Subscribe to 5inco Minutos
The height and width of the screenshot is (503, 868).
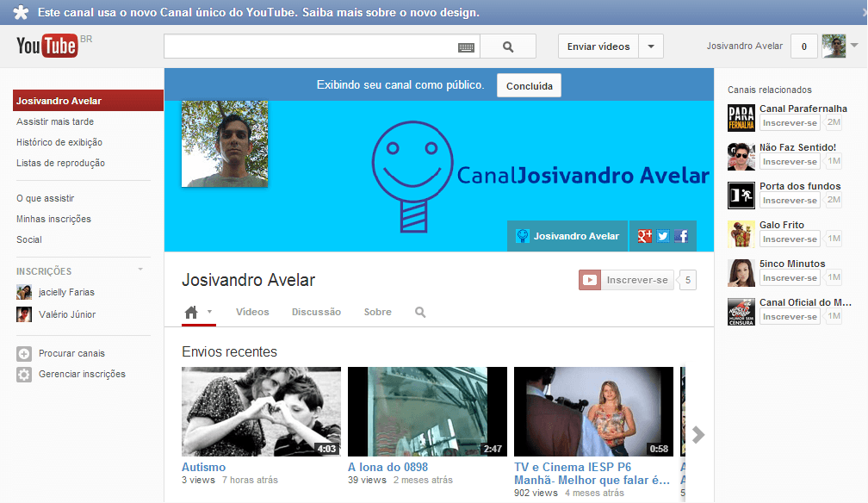click(x=790, y=278)
